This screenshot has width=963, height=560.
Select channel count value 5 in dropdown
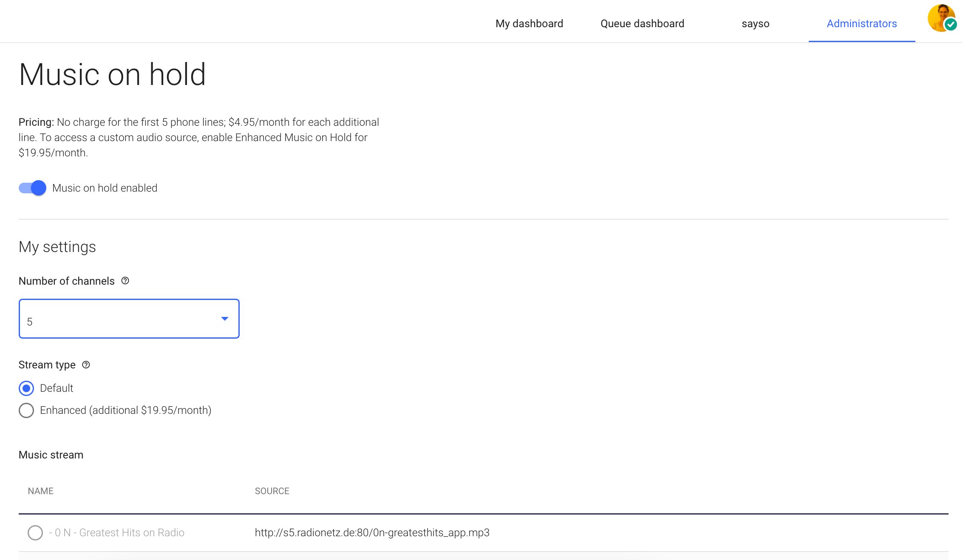(129, 319)
